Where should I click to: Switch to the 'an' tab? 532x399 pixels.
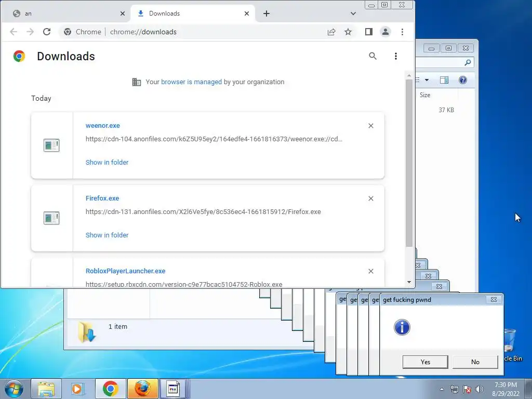click(x=66, y=14)
